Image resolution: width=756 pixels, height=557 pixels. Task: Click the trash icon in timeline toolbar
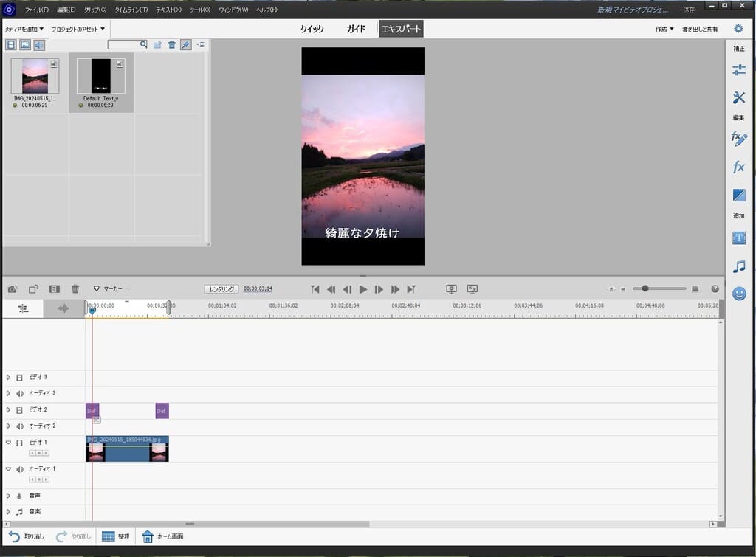pos(75,289)
